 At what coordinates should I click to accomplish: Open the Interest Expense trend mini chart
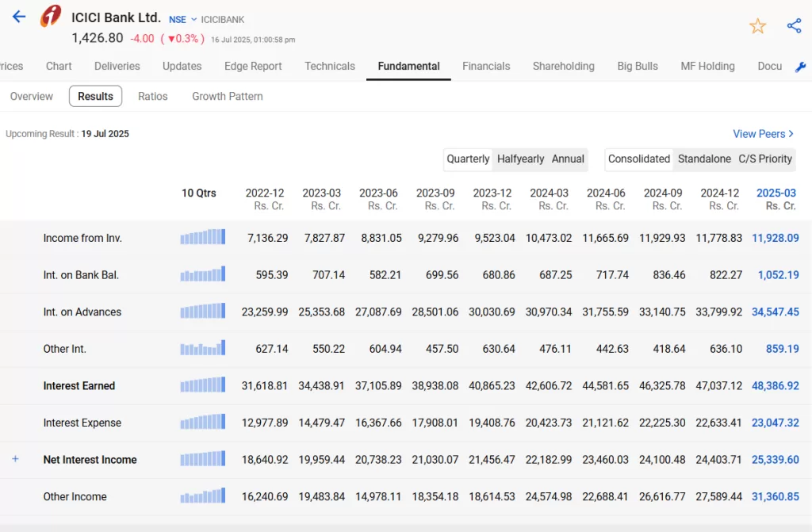click(203, 422)
